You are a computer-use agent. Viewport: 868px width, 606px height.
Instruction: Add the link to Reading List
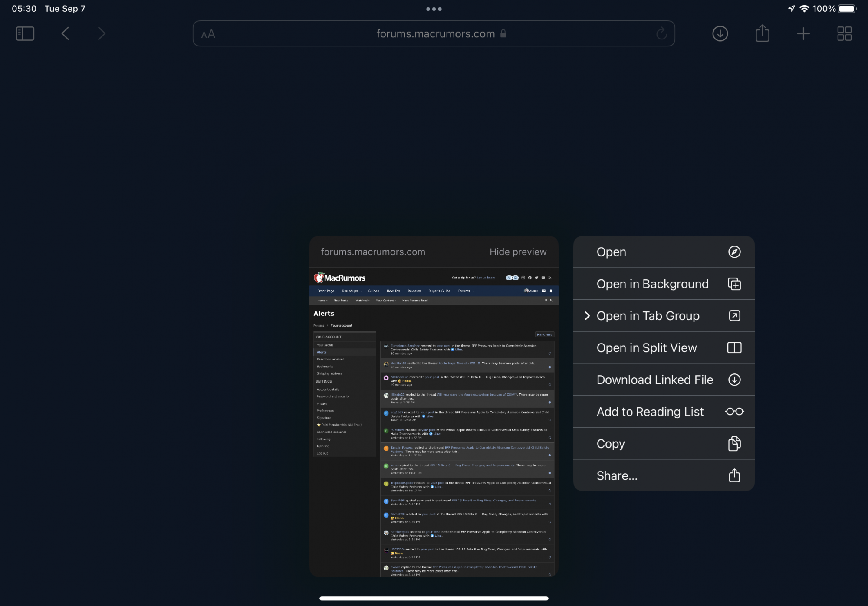click(x=664, y=412)
